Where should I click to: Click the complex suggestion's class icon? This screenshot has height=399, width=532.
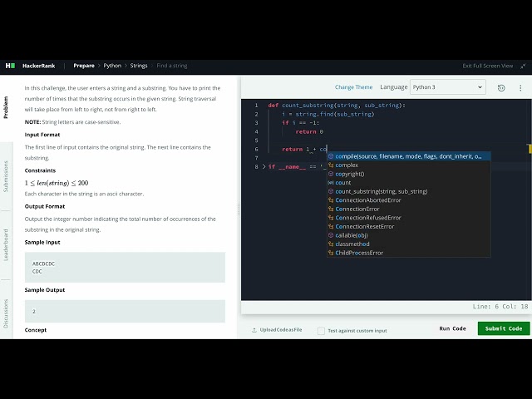tap(331, 165)
